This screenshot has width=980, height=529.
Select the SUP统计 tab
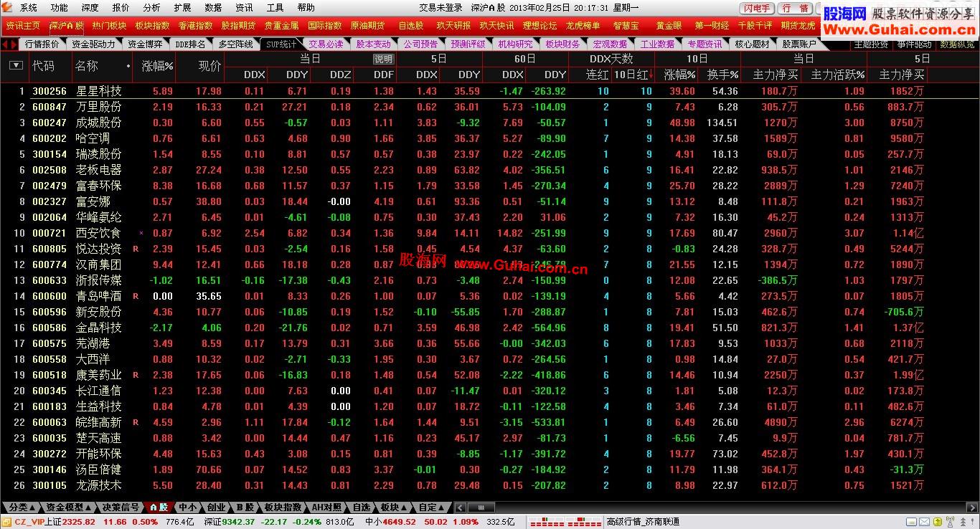pos(281,44)
